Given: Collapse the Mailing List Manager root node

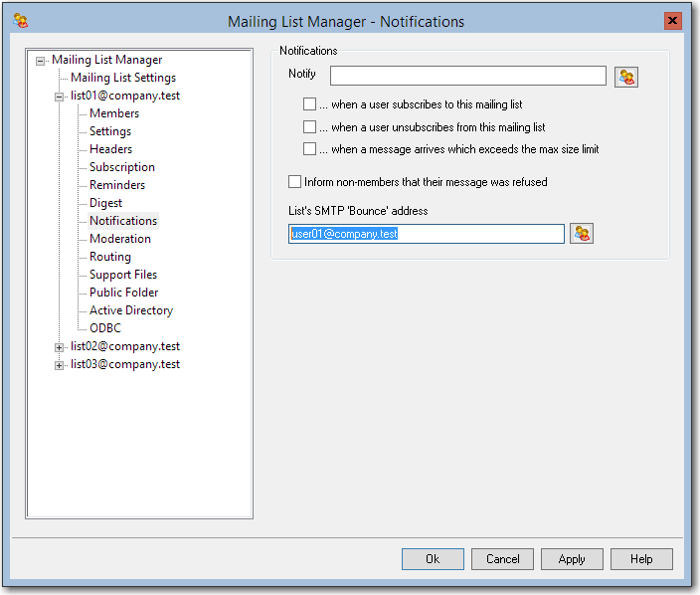Looking at the screenshot, I should tap(41, 61).
